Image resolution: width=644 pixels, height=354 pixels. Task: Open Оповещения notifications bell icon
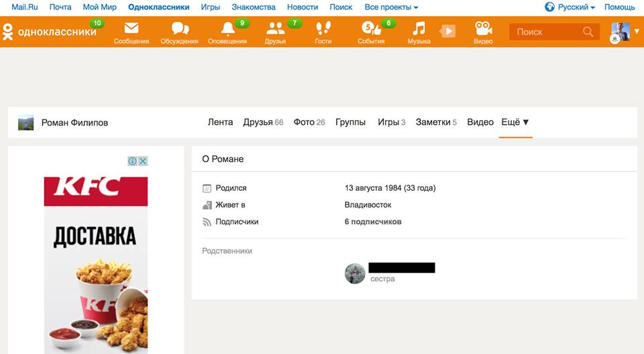(227, 30)
